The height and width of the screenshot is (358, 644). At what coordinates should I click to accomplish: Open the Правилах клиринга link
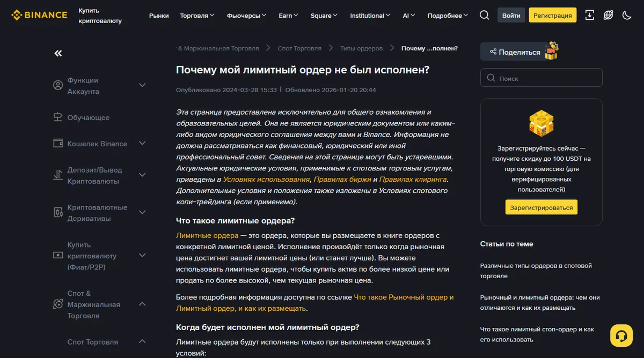click(x=413, y=179)
